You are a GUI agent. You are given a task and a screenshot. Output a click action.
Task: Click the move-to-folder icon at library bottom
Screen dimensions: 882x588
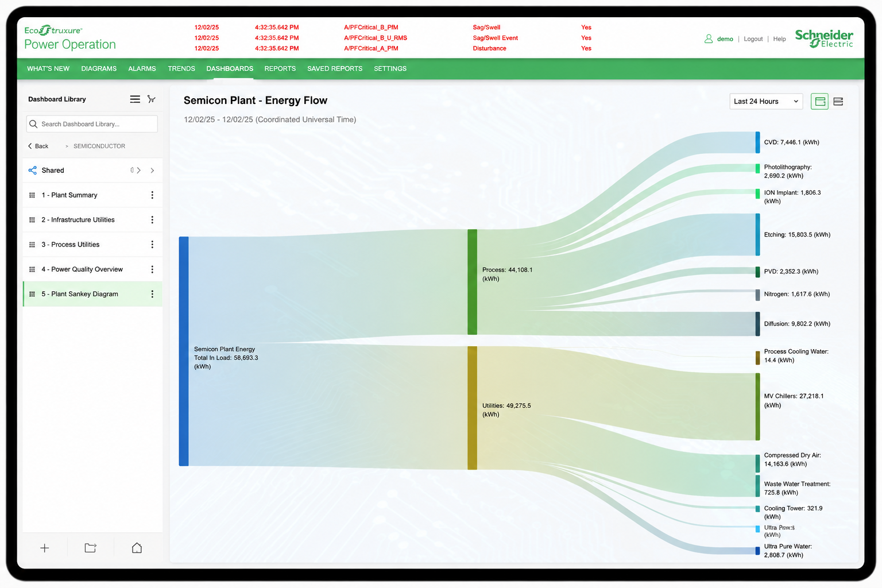click(x=91, y=548)
